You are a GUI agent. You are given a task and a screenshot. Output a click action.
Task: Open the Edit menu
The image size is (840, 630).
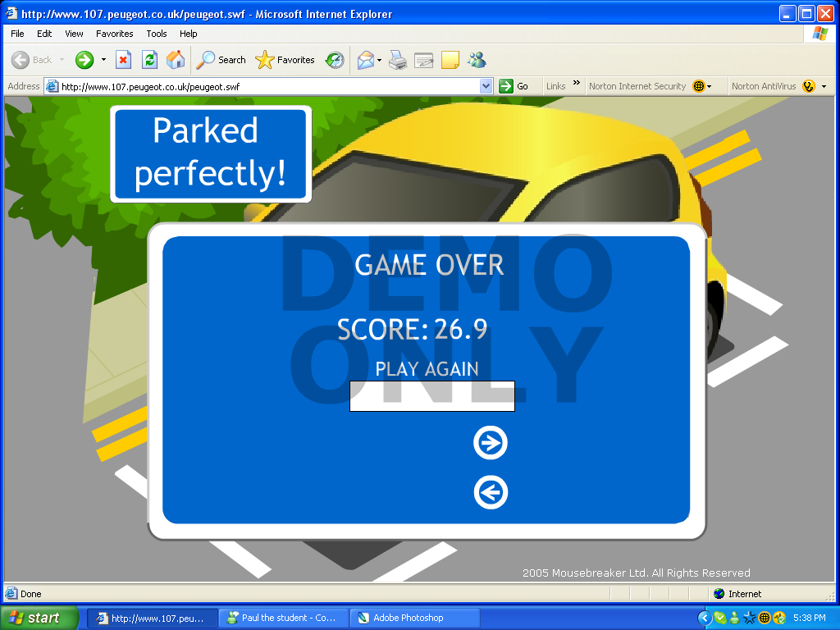tap(44, 34)
